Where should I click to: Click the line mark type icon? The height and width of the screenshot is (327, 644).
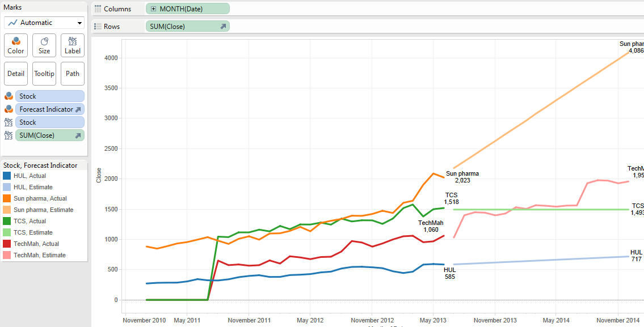click(x=12, y=23)
